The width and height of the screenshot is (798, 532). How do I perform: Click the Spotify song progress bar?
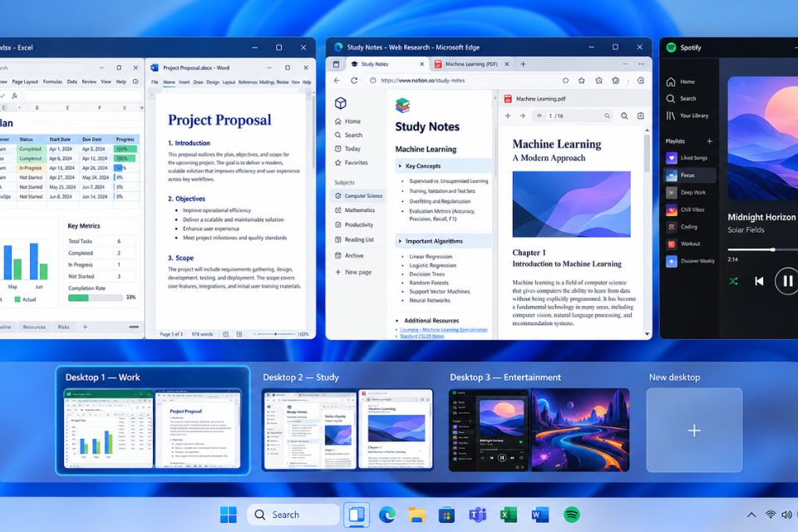[762, 249]
